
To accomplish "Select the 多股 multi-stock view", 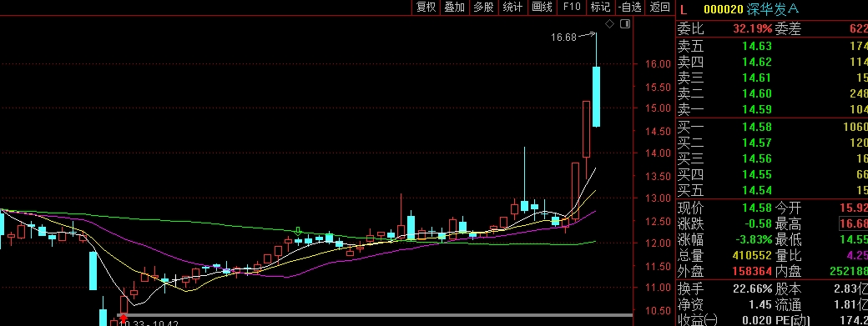I will 483,8.
